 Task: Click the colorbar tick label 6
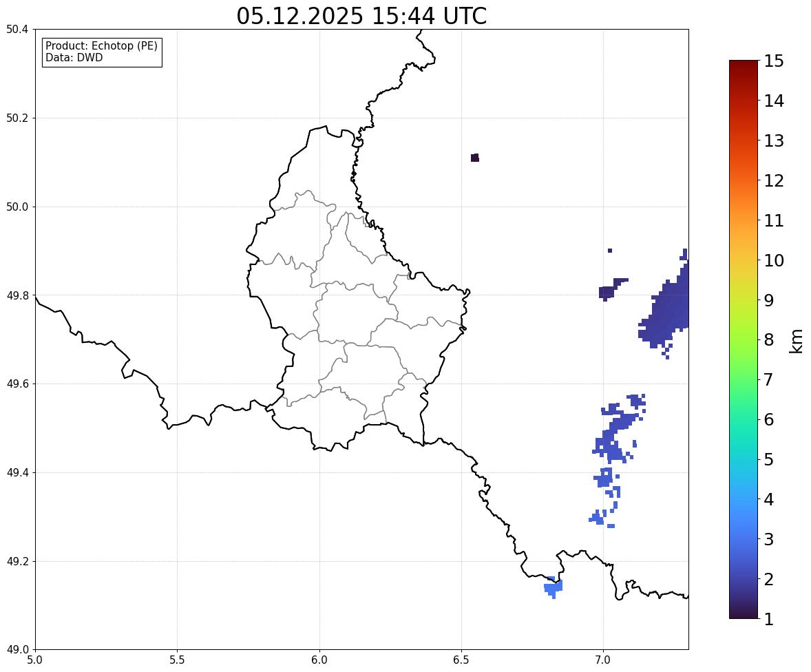click(x=769, y=419)
